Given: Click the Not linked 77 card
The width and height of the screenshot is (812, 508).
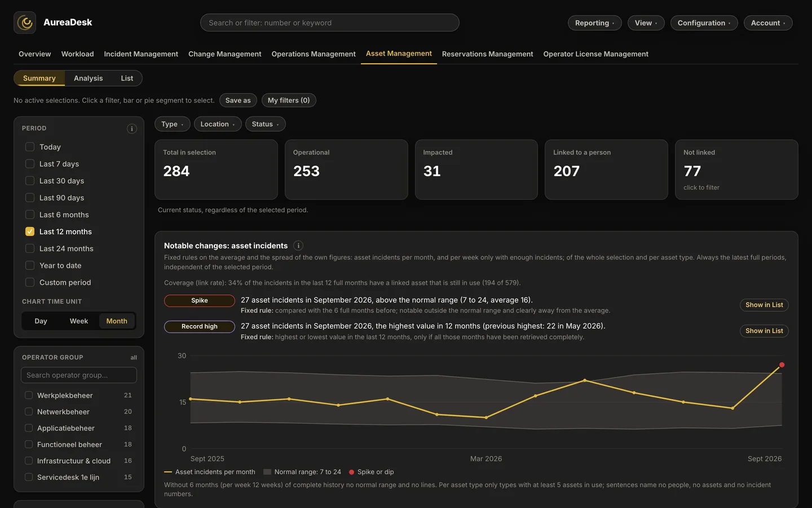Looking at the screenshot, I should pyautogui.click(x=736, y=170).
